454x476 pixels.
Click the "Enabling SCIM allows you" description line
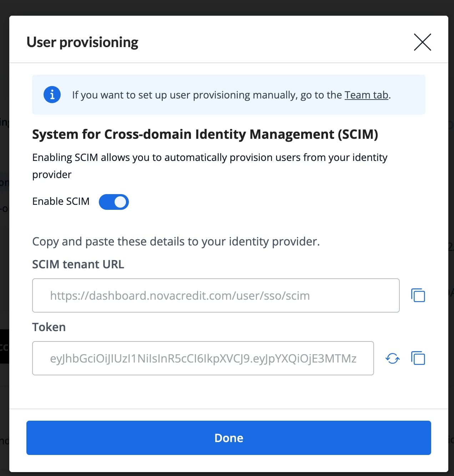coord(210,157)
